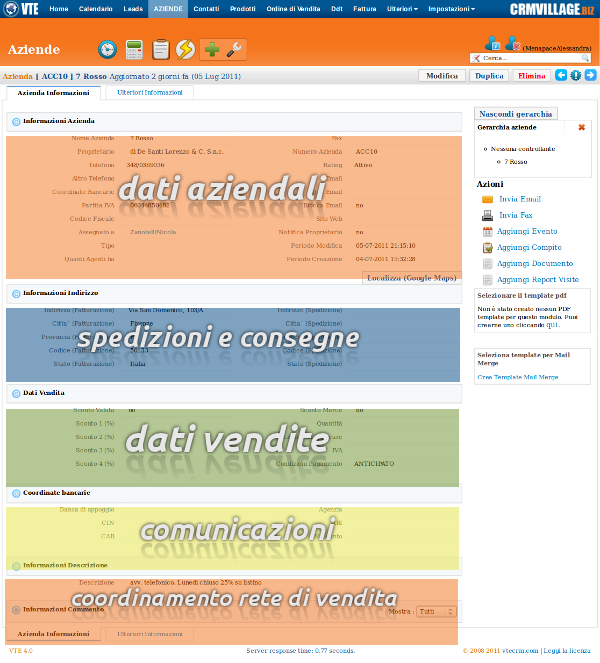Open the Leads menu
The height and width of the screenshot is (663, 600).
tap(133, 8)
